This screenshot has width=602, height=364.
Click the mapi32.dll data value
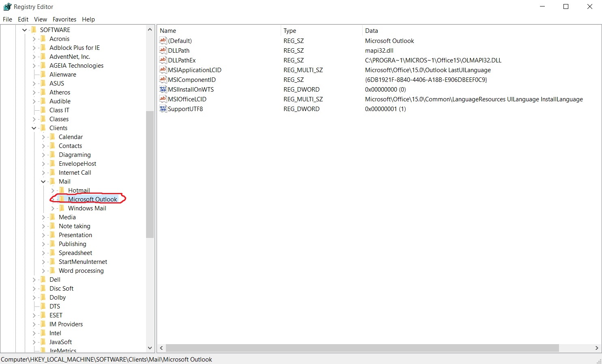pos(379,50)
